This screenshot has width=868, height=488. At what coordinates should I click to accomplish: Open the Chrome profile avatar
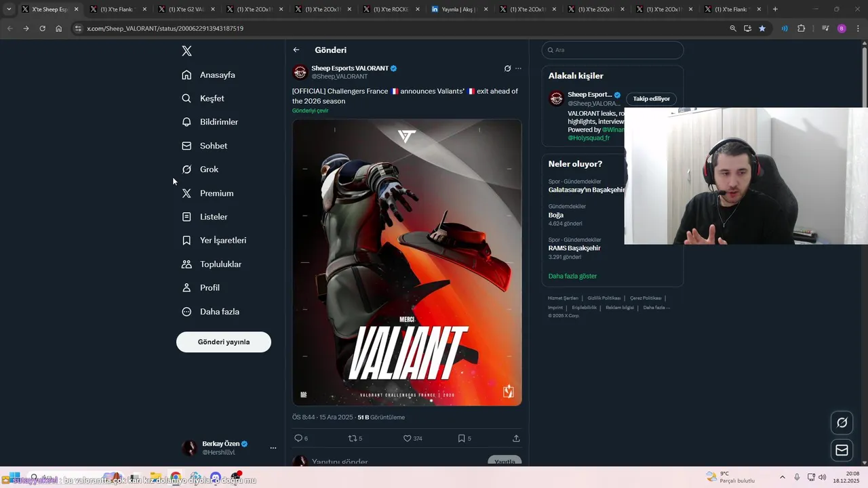(x=842, y=28)
